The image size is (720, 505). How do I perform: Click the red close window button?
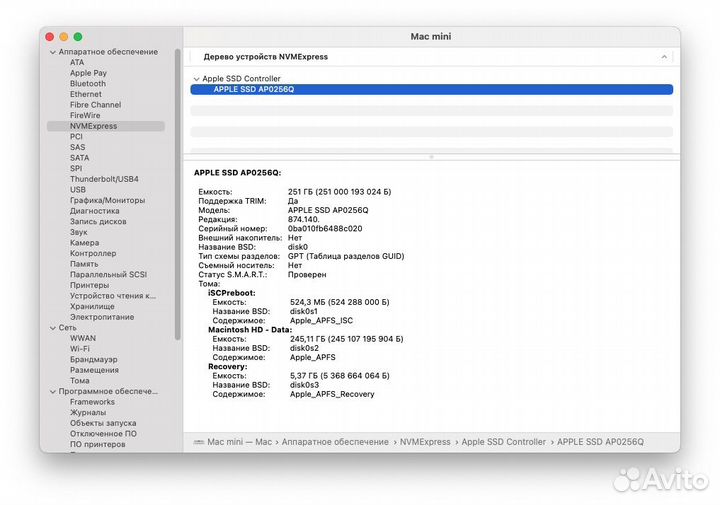pyautogui.click(x=50, y=37)
